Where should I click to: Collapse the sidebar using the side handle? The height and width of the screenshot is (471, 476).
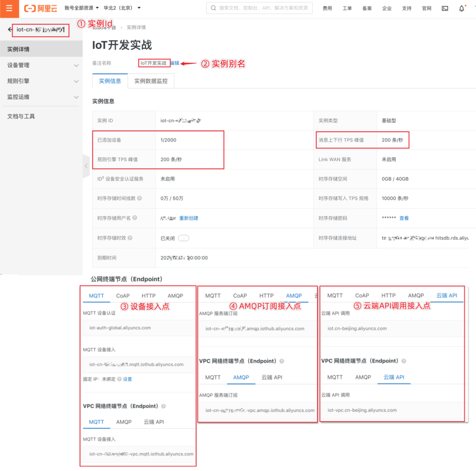click(86, 166)
